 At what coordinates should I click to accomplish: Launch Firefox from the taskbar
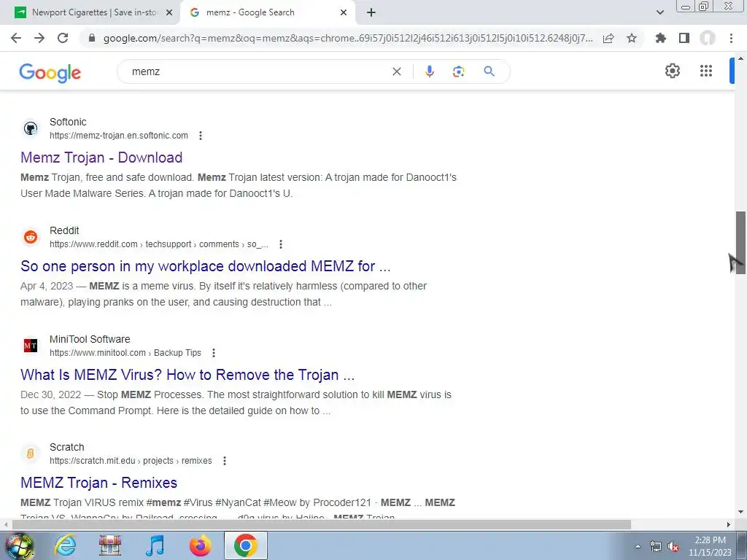click(200, 545)
